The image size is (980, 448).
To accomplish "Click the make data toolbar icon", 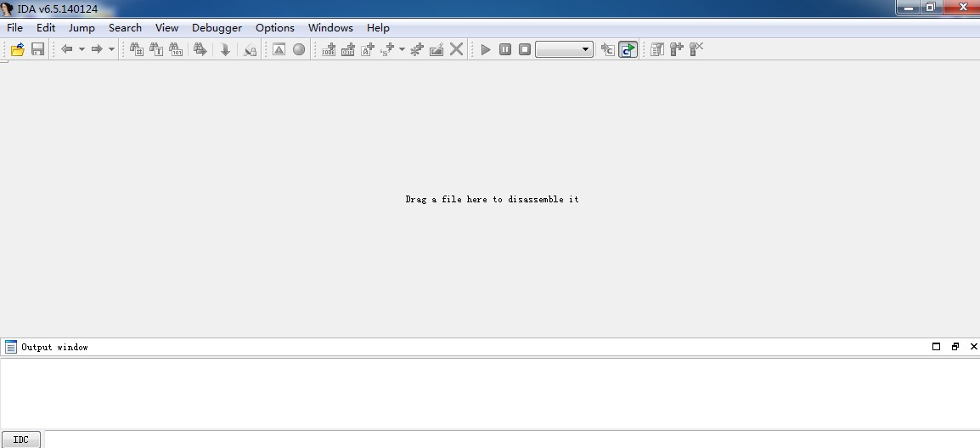I will [348, 49].
